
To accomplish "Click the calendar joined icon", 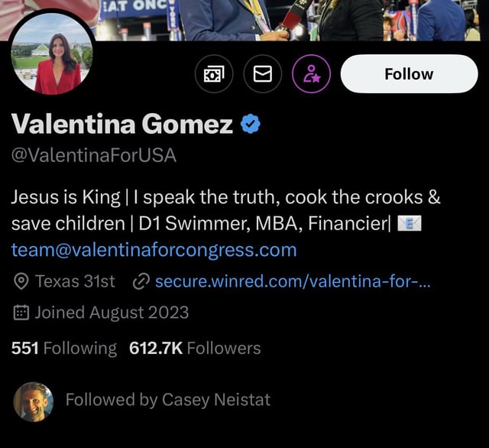I will point(21,312).
